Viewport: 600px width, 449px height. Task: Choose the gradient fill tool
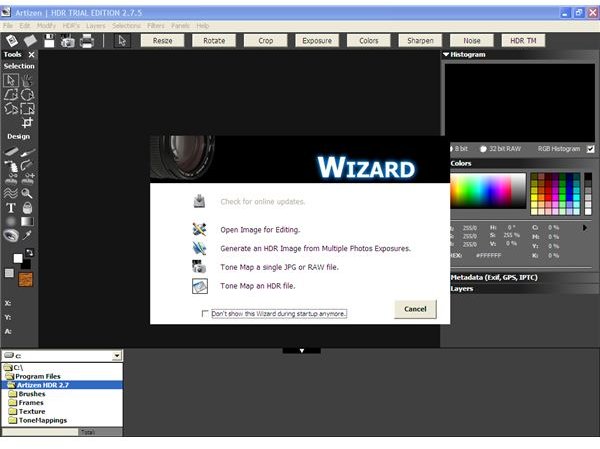tap(27, 221)
